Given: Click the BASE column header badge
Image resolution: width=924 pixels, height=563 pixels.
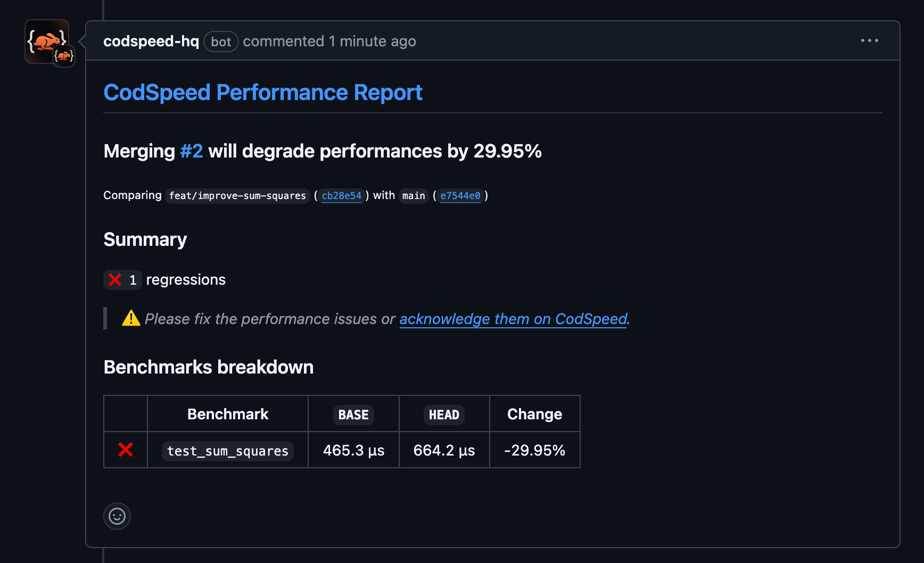Looking at the screenshot, I should click(353, 415).
